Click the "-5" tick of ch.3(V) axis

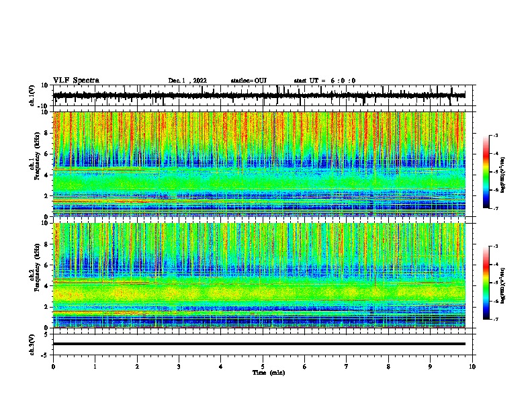point(46,355)
